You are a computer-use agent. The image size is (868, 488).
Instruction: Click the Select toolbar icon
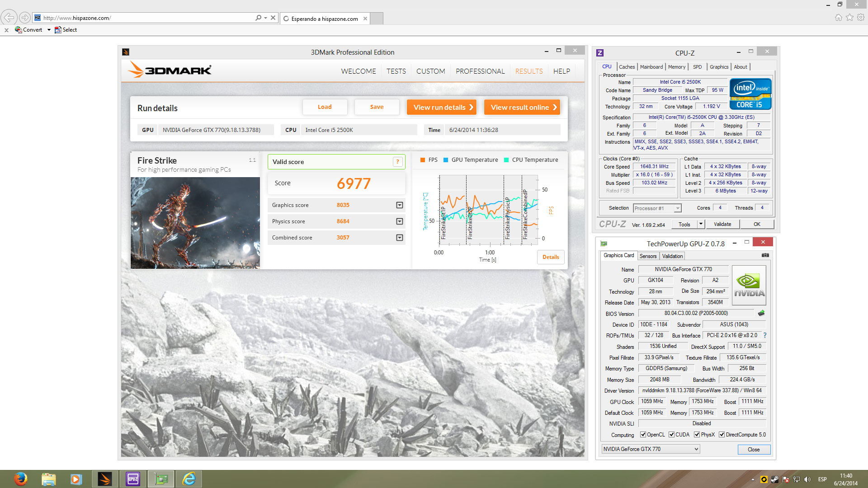pos(58,30)
